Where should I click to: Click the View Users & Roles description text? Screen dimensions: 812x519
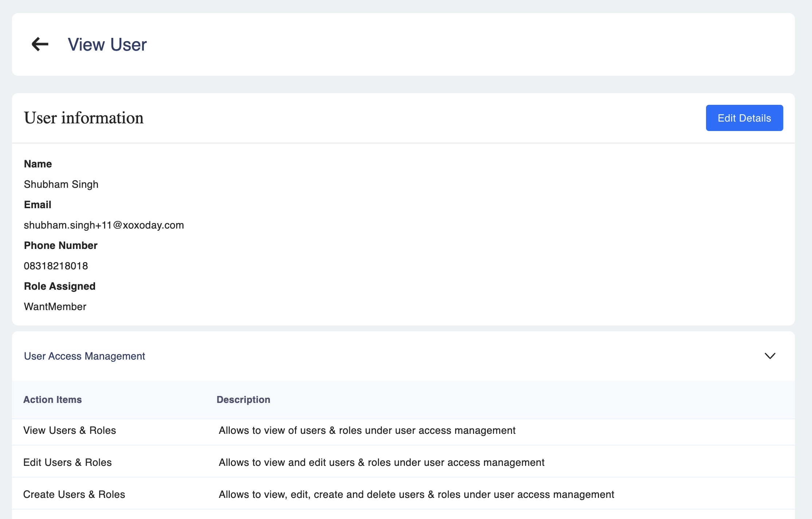point(367,430)
